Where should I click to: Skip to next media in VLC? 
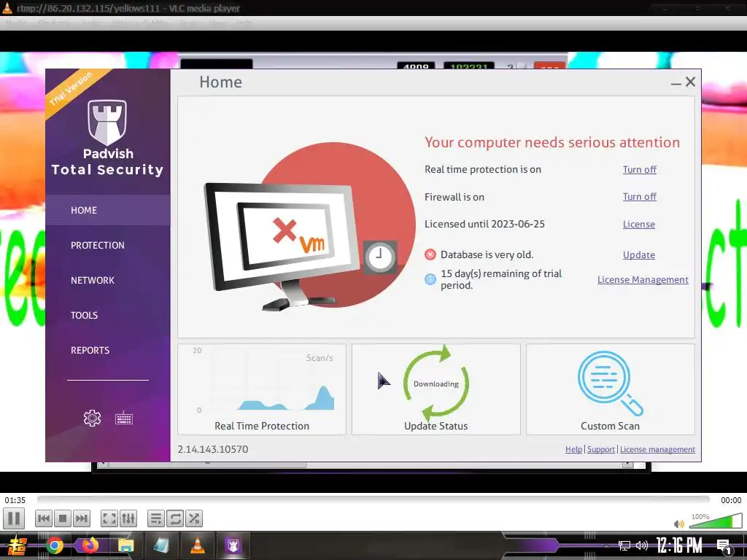[82, 518]
